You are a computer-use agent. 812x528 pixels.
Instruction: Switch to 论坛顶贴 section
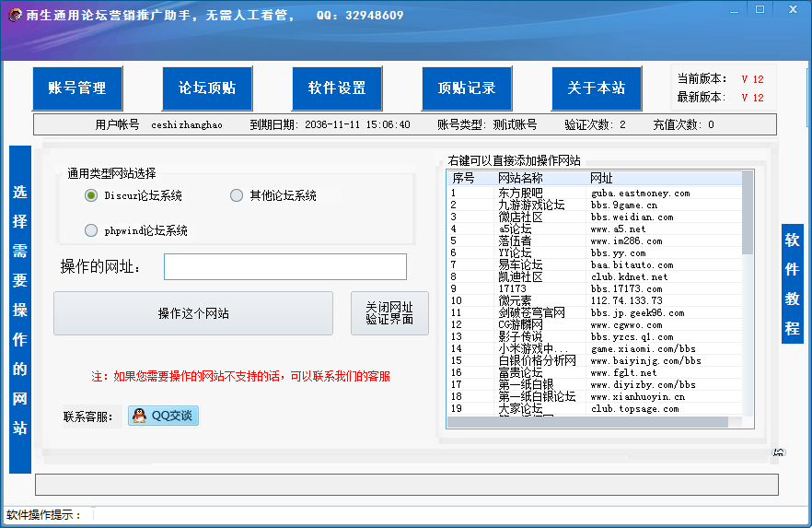207,88
